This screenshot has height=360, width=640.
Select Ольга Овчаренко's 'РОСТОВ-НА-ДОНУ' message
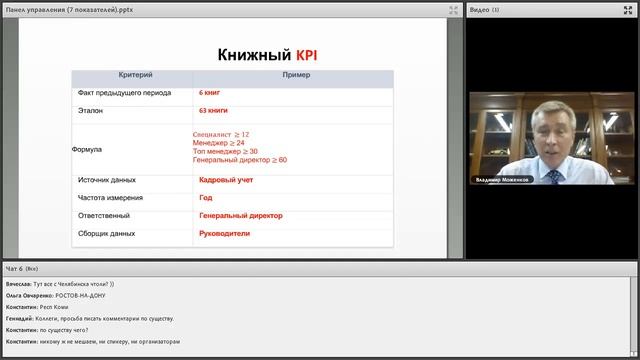click(56, 296)
